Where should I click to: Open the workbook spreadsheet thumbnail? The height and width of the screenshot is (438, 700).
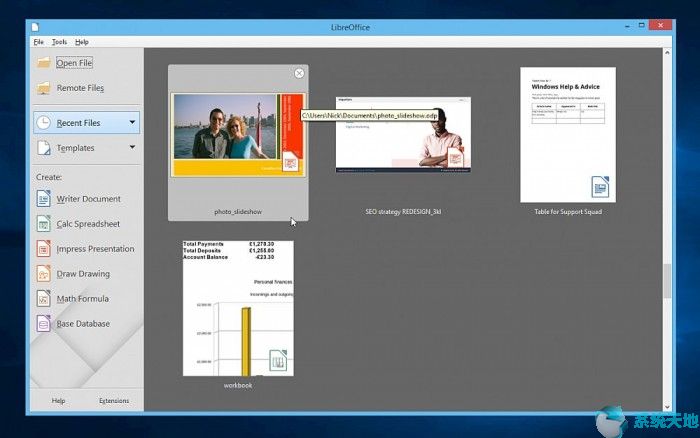tap(238, 308)
